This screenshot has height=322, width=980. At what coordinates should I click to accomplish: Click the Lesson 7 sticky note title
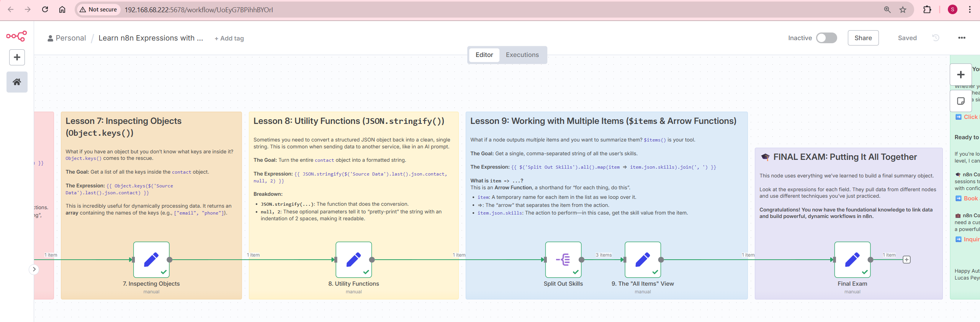pyautogui.click(x=124, y=127)
